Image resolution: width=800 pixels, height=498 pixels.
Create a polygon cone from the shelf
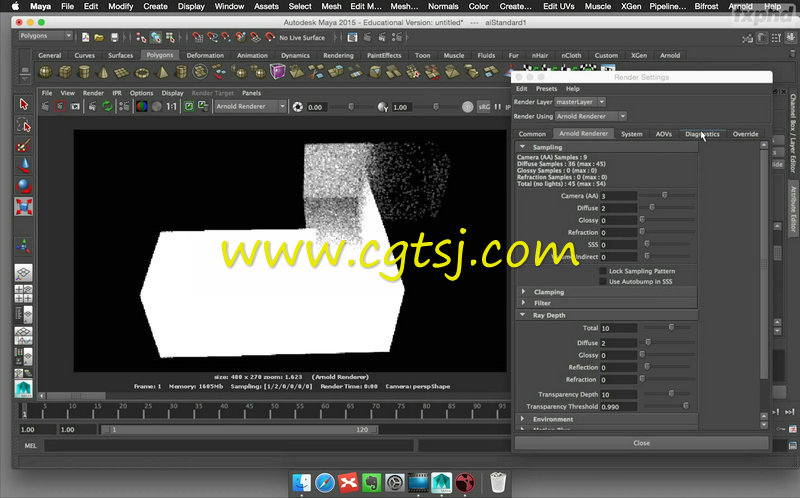tap(104, 72)
